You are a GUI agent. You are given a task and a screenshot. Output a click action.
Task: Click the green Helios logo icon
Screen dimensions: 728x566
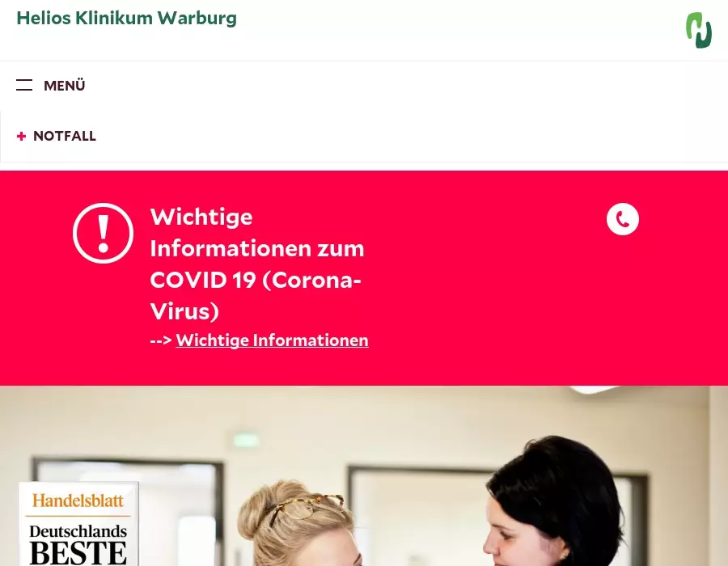(699, 30)
